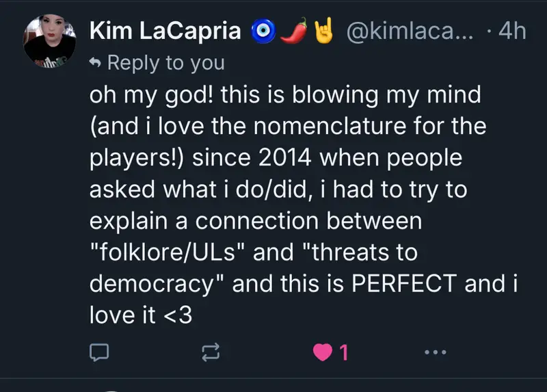This screenshot has width=547, height=392.
Task: Open Kim LaCapria's display name link
Action: tap(165, 31)
